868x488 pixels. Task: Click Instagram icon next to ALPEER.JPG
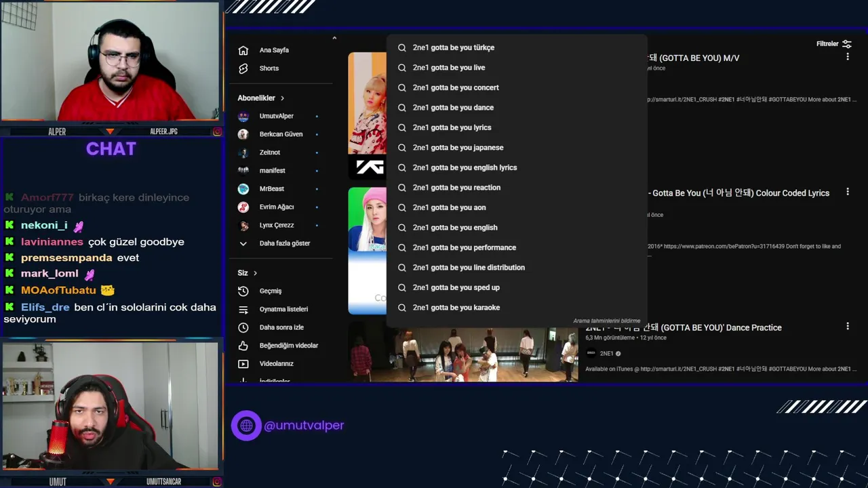[217, 131]
